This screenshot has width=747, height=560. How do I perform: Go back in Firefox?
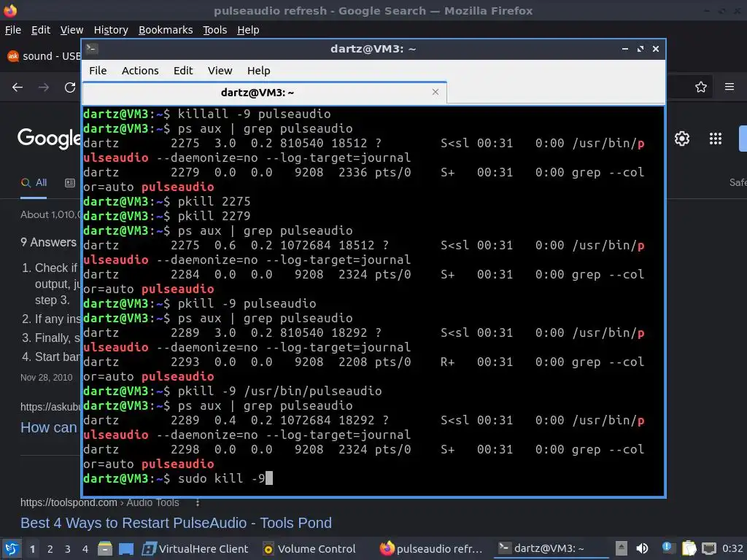(x=18, y=87)
